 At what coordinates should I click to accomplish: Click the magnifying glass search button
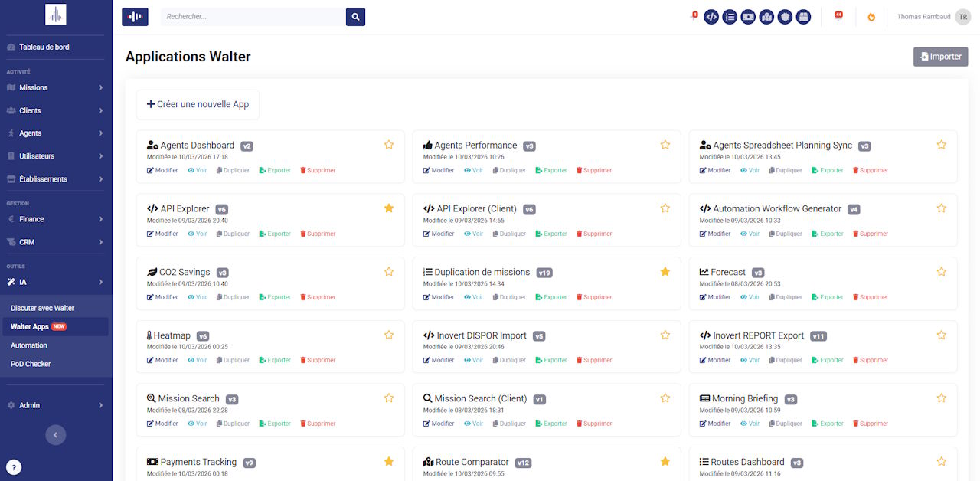355,17
